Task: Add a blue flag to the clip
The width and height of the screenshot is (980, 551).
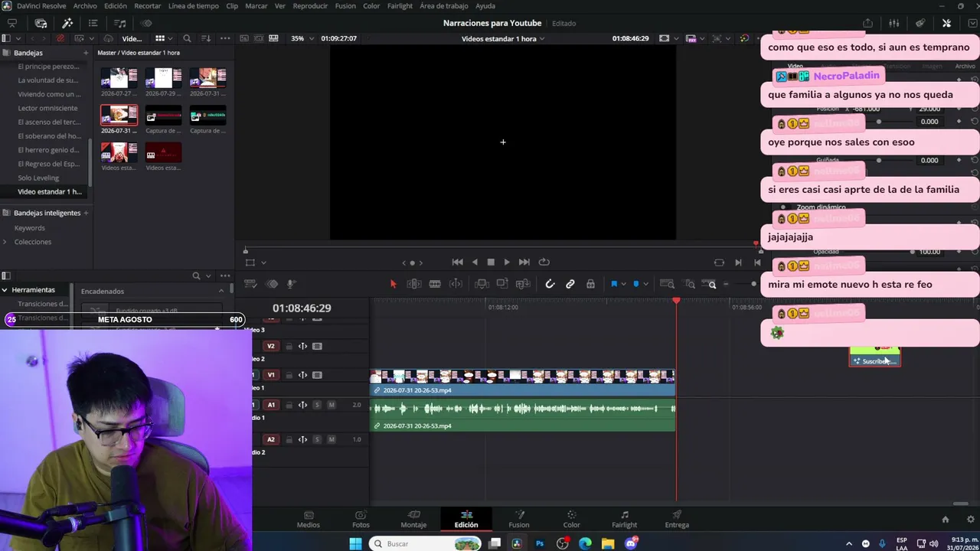Action: pos(613,285)
